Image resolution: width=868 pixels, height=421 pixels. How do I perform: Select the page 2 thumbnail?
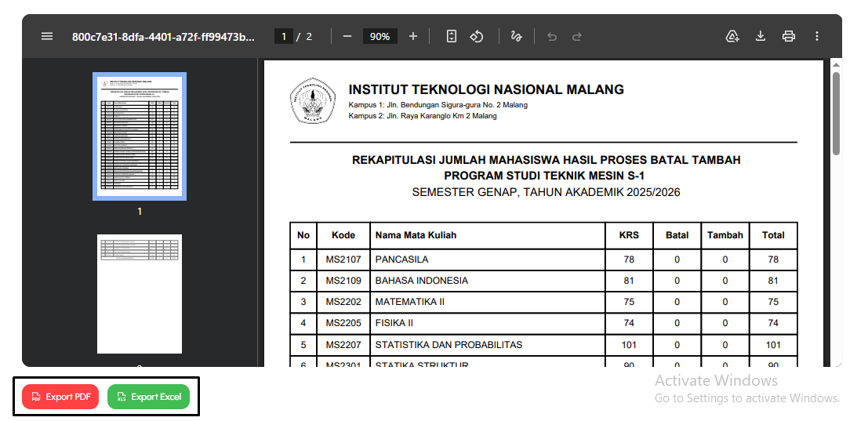click(140, 294)
